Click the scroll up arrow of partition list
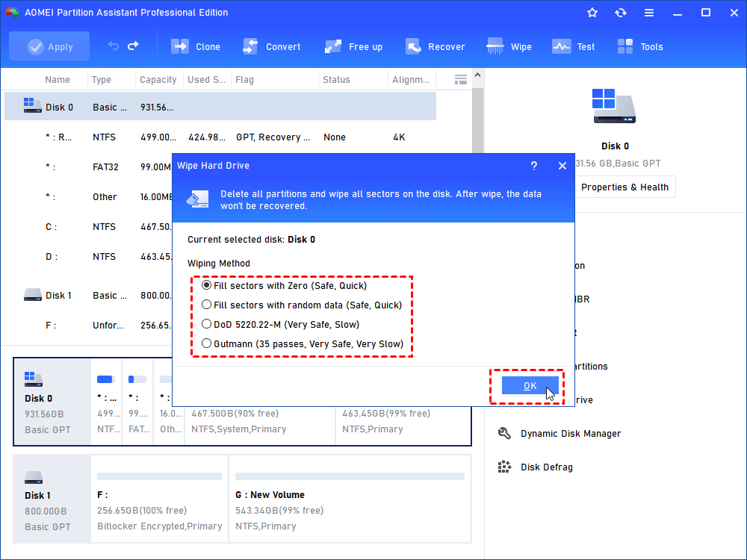This screenshot has width=747, height=560. coord(478,75)
